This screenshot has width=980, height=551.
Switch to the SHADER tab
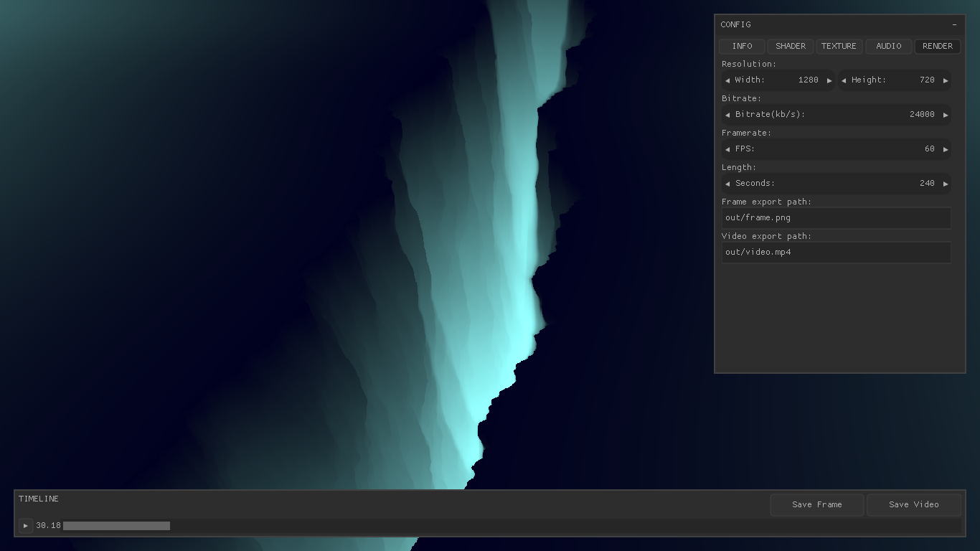coord(790,46)
